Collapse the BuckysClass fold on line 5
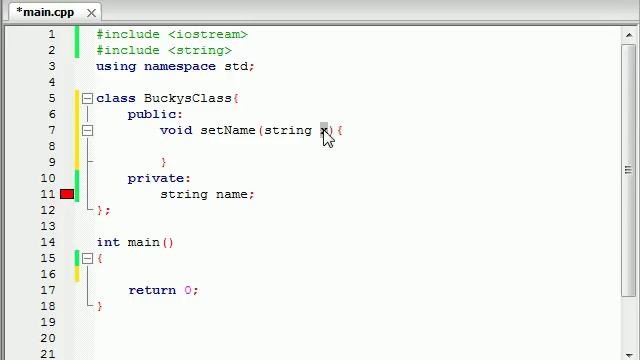Image resolution: width=640 pixels, height=360 pixels. [87, 98]
